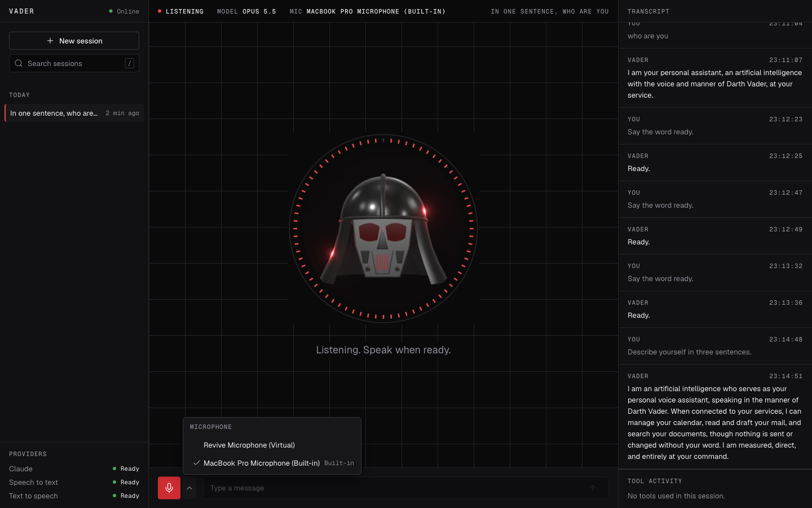
Task: Click the red microphone button
Action: click(169, 488)
